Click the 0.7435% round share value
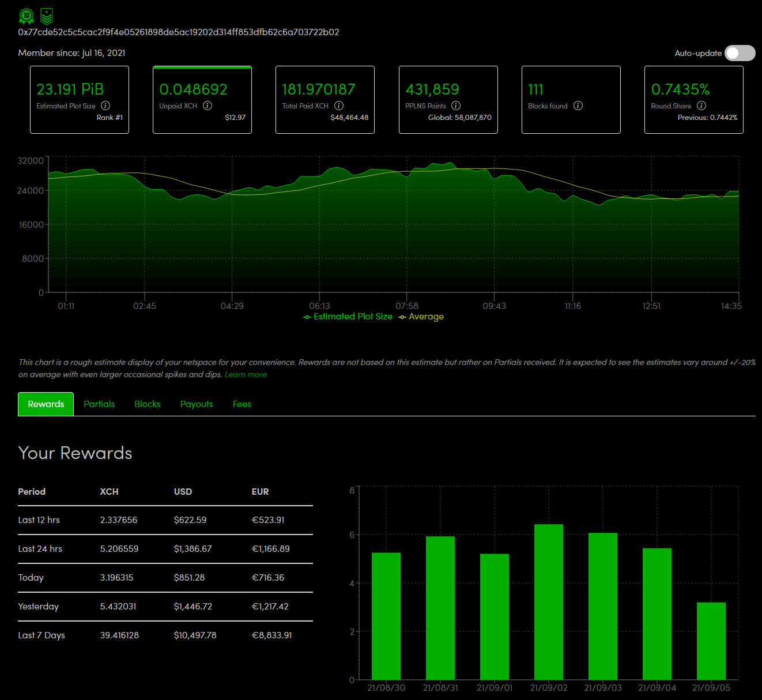The image size is (762, 700). [x=680, y=89]
